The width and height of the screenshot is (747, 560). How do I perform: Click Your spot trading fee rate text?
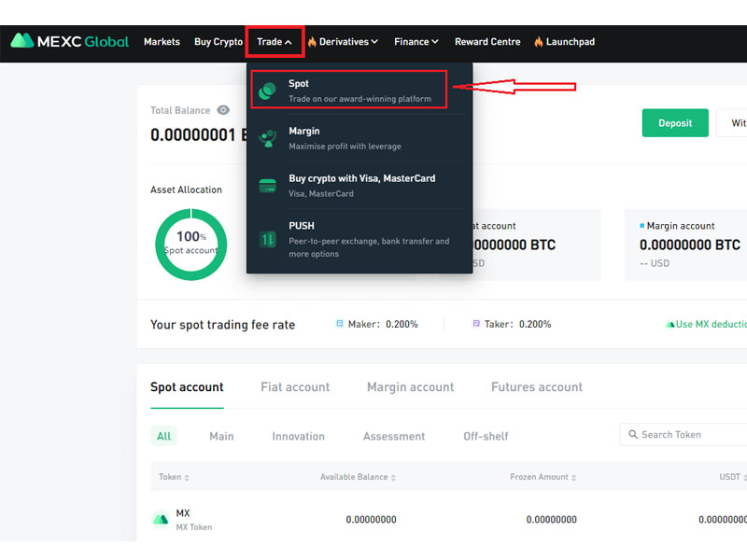tap(222, 325)
